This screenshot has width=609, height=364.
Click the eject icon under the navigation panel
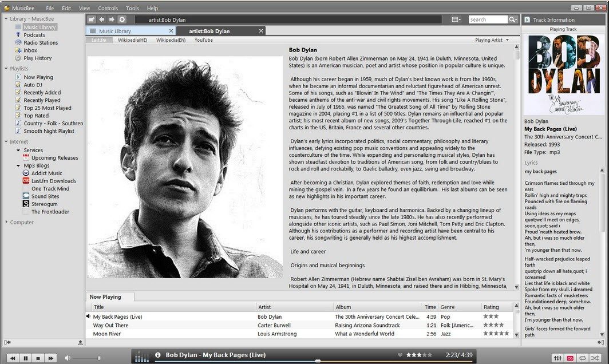coord(80,342)
